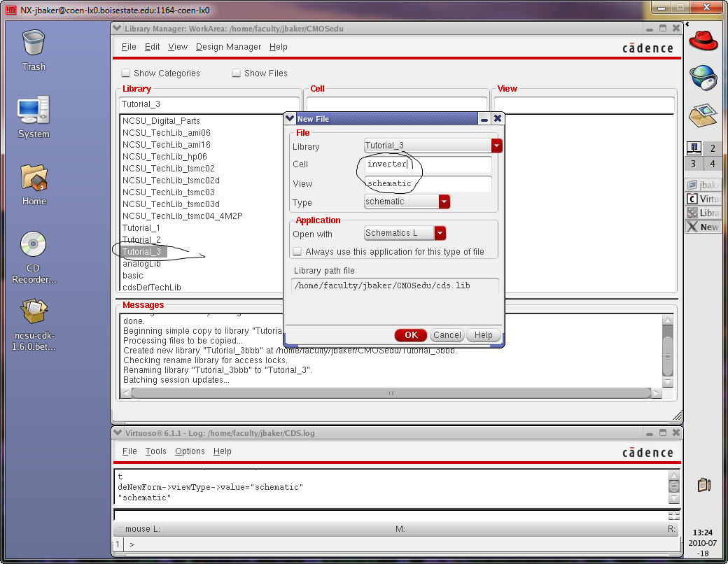Click the Messages vertical scrollbar thumb
The height and width of the screenshot is (564, 728).
(668, 356)
